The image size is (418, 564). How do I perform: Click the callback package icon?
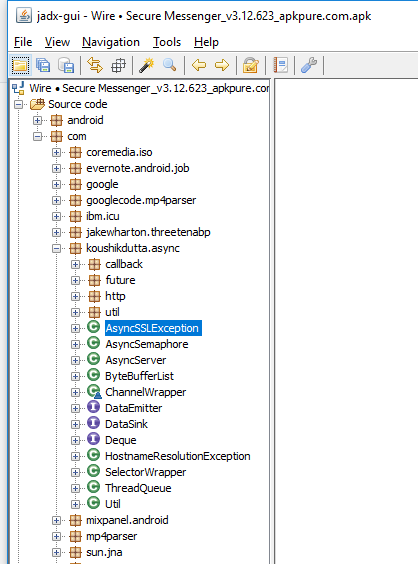pos(94,264)
